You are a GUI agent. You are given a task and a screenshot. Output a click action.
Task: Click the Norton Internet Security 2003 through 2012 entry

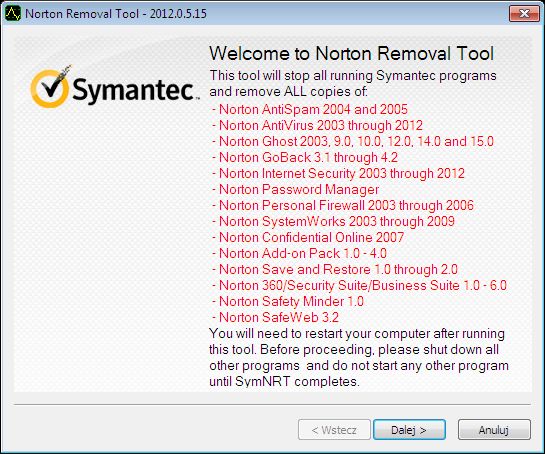(x=338, y=173)
